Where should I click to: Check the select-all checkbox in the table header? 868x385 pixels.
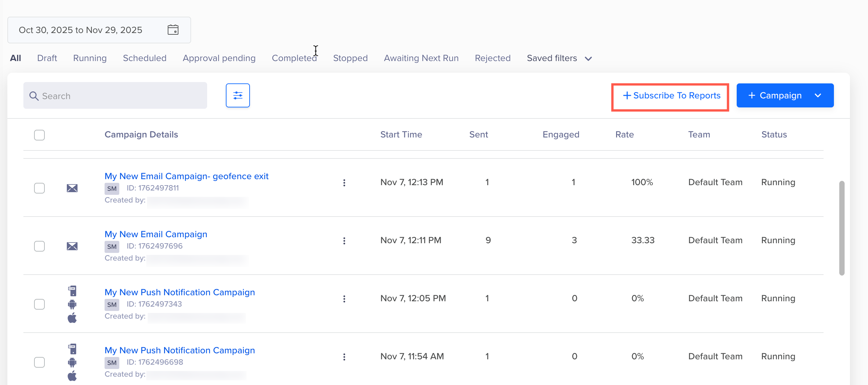39,134
